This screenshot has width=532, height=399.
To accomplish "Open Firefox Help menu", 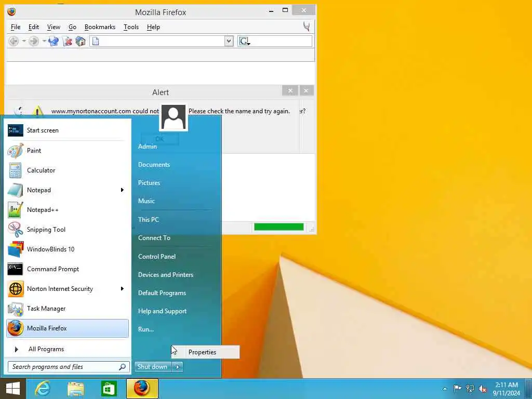I will point(153,27).
